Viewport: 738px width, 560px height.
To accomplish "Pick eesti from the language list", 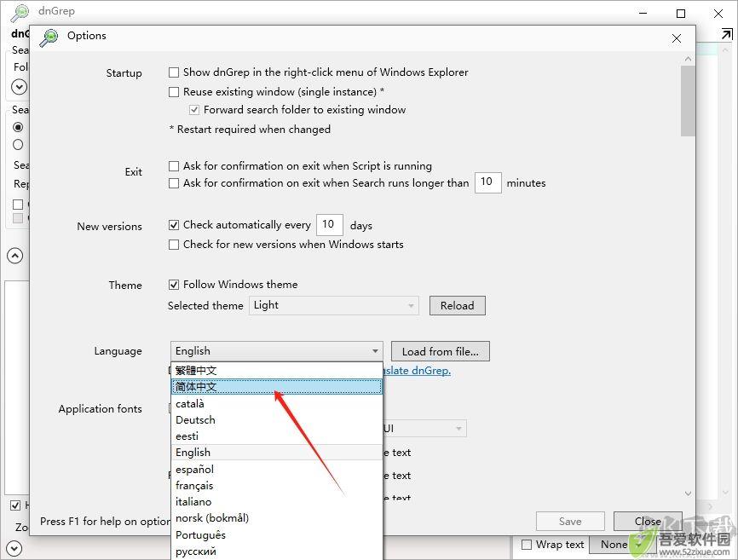I will click(x=277, y=436).
